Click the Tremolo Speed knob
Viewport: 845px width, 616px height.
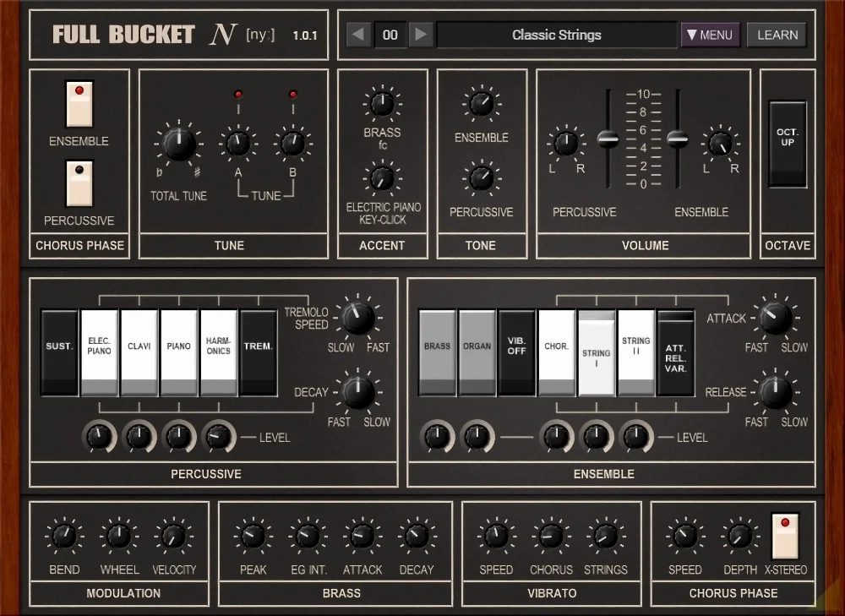(x=358, y=317)
